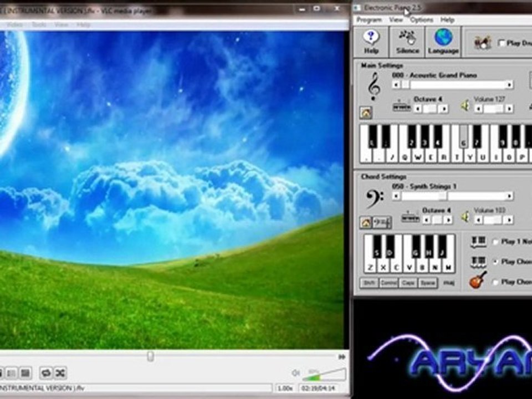532x399 pixels.
Task: Click the bass-clef staff button in Chord Settings
Action: click(x=382, y=223)
